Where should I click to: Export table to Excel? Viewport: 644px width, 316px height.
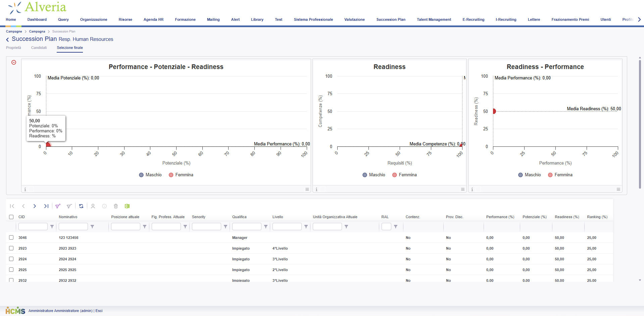pos(127,206)
